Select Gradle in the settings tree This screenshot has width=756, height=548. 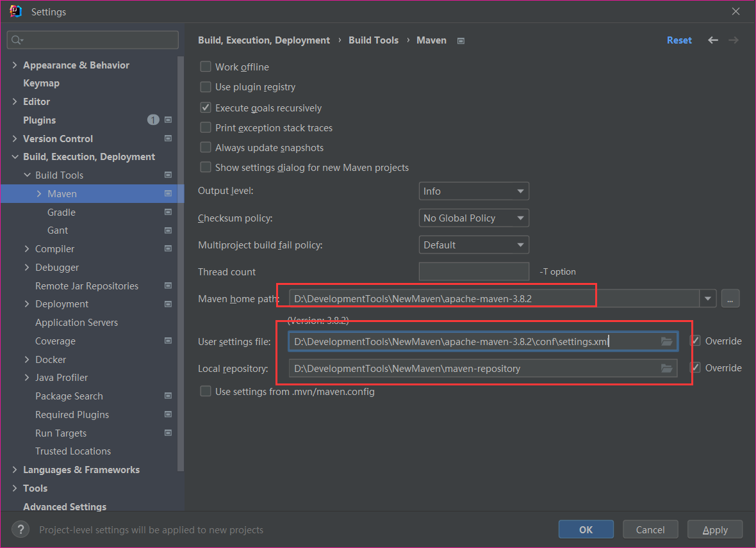coord(62,212)
